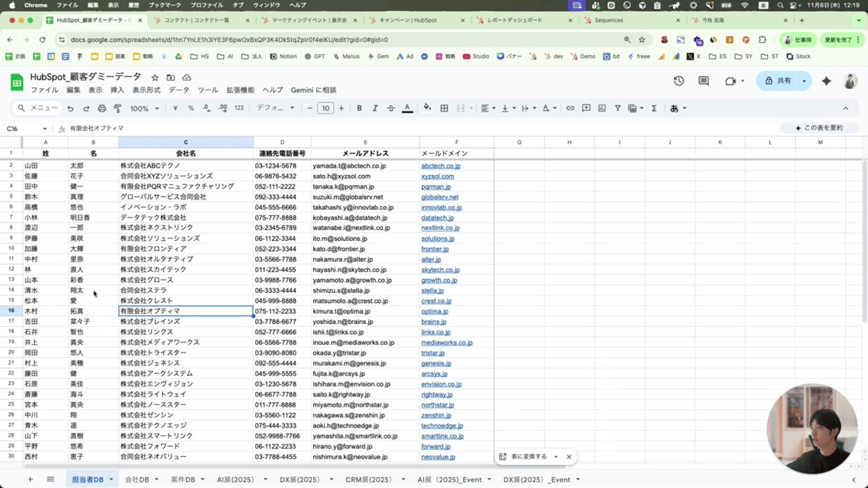This screenshot has width=868, height=488.
Task: Apply strikethrough from the toolbar
Action: (x=391, y=108)
